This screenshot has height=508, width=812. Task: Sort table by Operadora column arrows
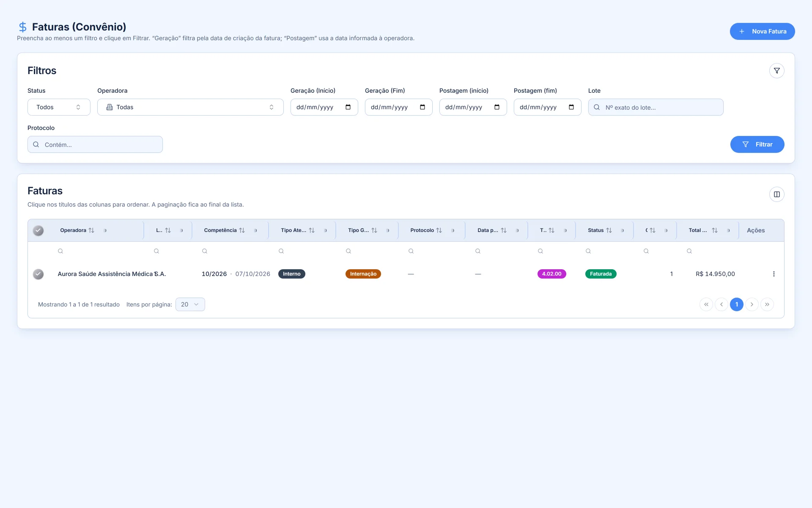pyautogui.click(x=91, y=230)
